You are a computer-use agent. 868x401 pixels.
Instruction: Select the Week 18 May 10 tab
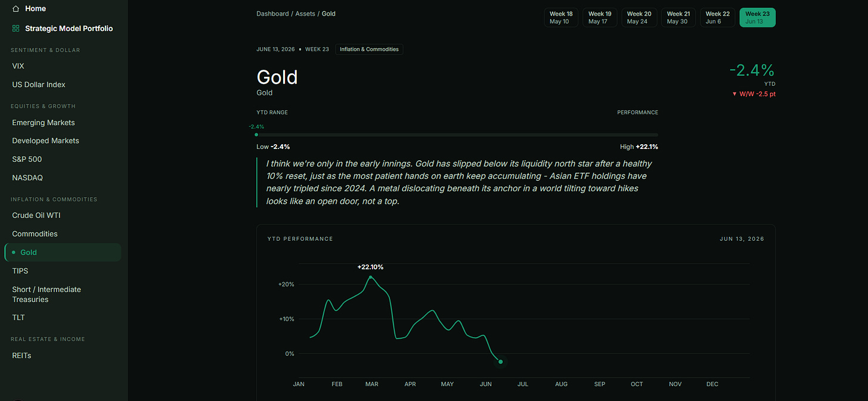(x=561, y=17)
